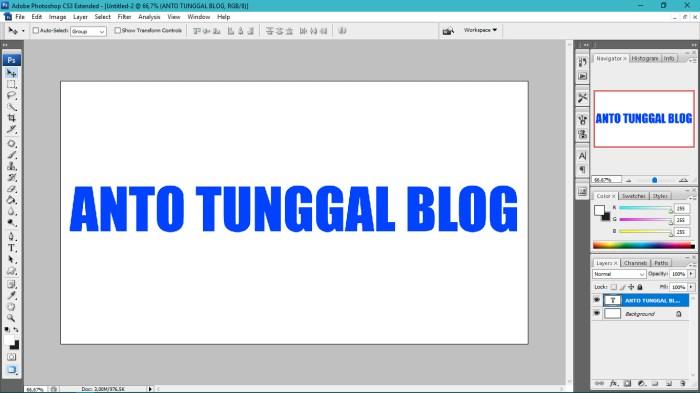Select the History Brush tool
The height and width of the screenshot is (393, 700).
[12, 177]
